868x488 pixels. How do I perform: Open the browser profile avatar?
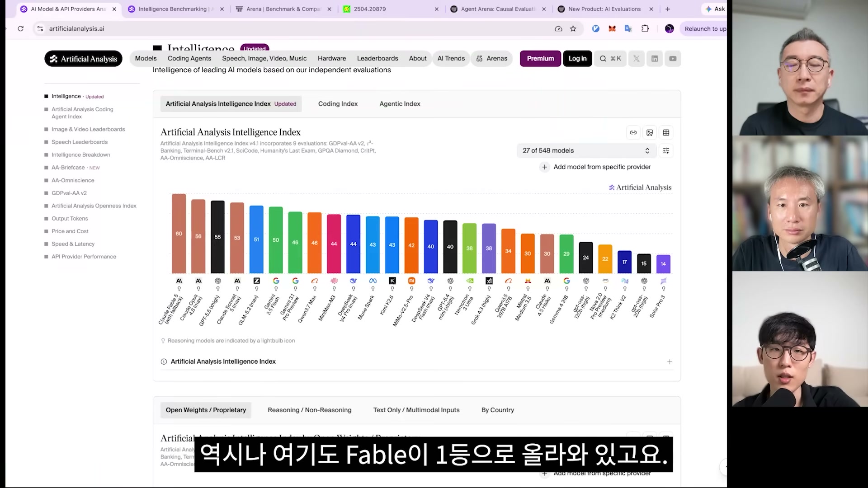(x=670, y=28)
